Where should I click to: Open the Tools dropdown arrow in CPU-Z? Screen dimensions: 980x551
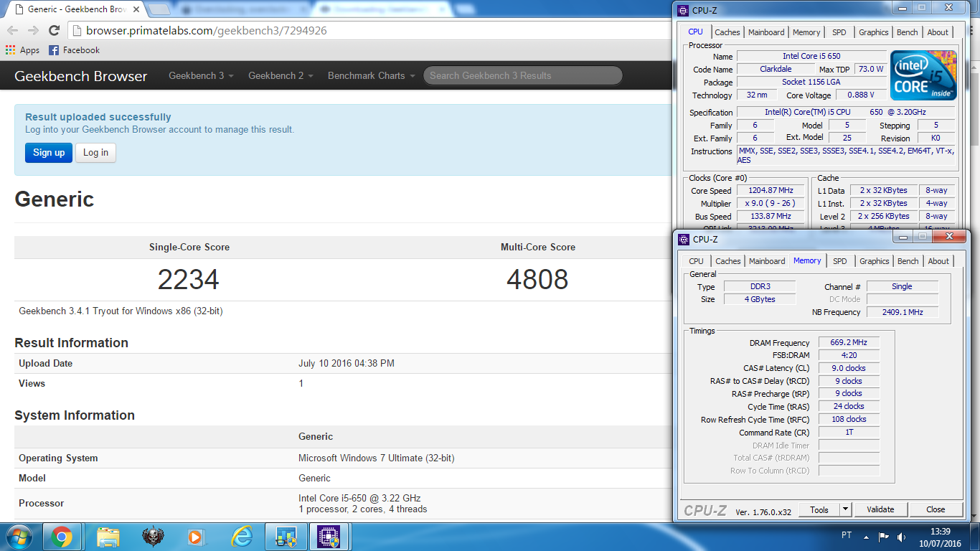[845, 509]
